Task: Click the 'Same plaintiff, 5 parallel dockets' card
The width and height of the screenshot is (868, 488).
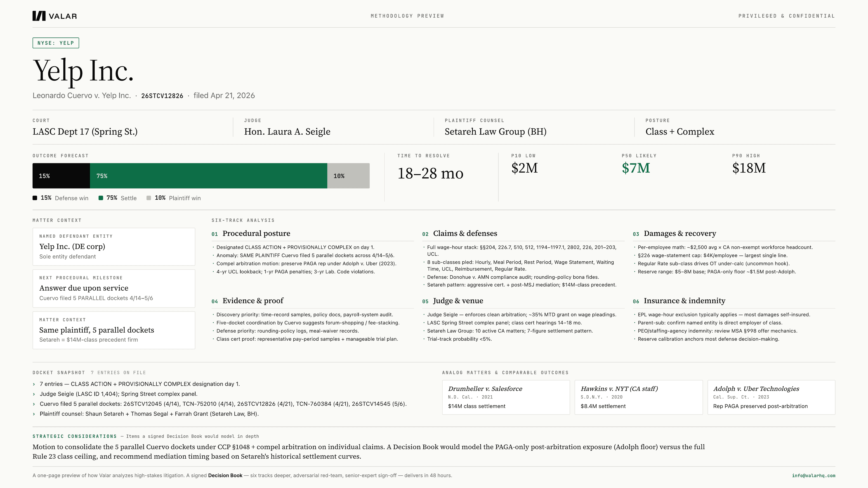Action: (114, 330)
